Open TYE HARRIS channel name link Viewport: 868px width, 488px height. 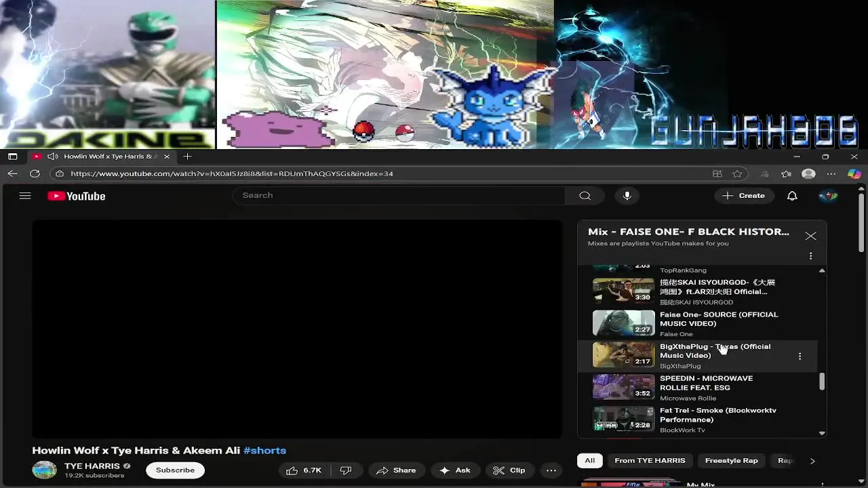pyautogui.click(x=92, y=466)
